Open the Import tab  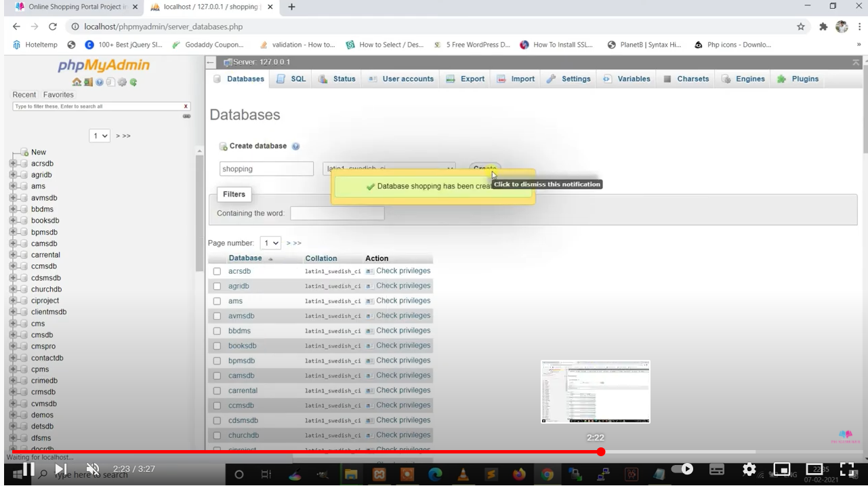click(516, 79)
